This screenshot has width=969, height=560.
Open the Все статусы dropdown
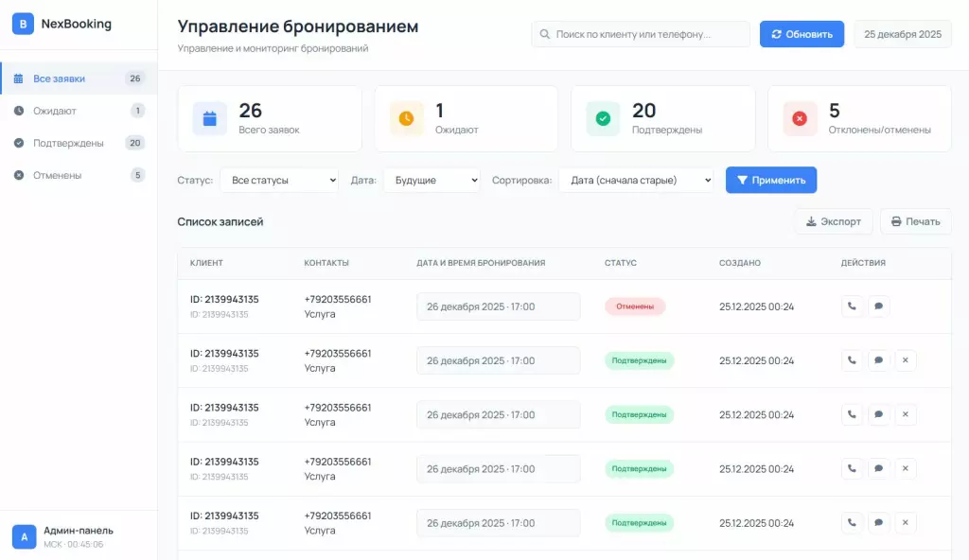(x=279, y=180)
